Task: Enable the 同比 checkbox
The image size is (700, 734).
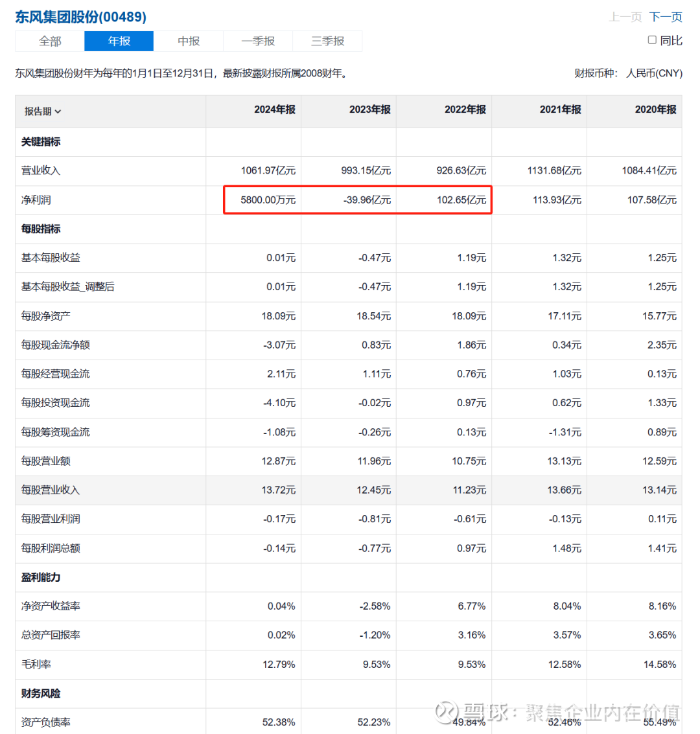Action: click(x=652, y=40)
